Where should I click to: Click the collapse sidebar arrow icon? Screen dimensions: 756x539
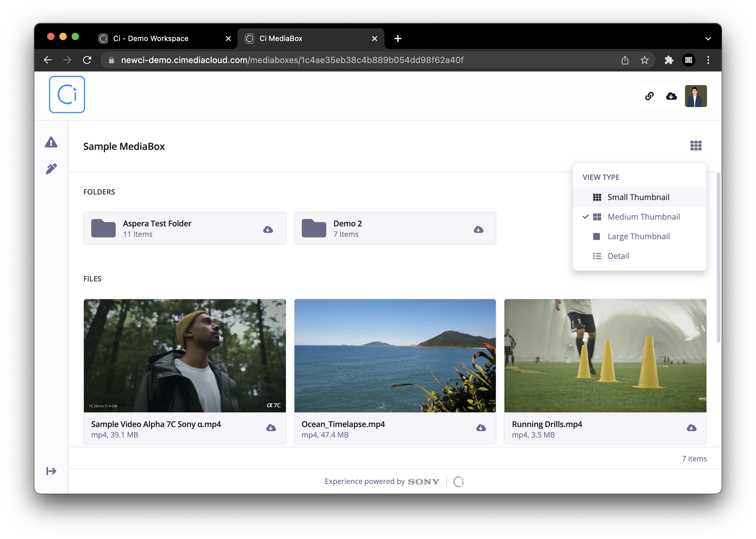coord(51,471)
